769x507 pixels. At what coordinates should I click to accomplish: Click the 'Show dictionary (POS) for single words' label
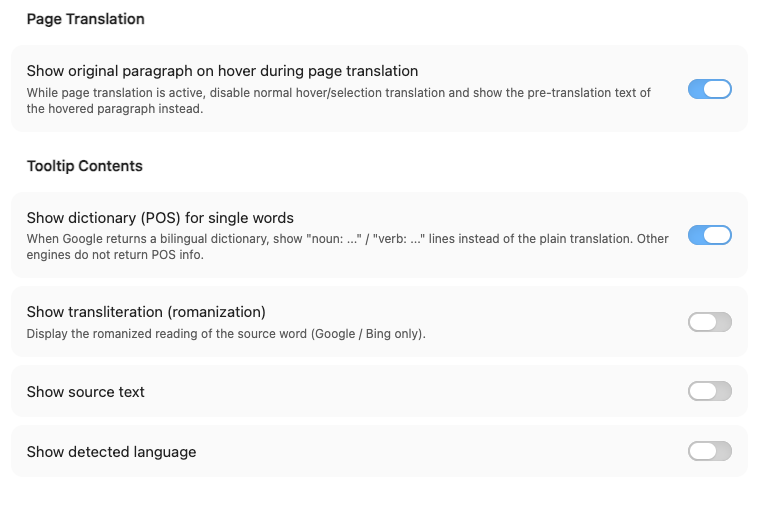(x=160, y=218)
